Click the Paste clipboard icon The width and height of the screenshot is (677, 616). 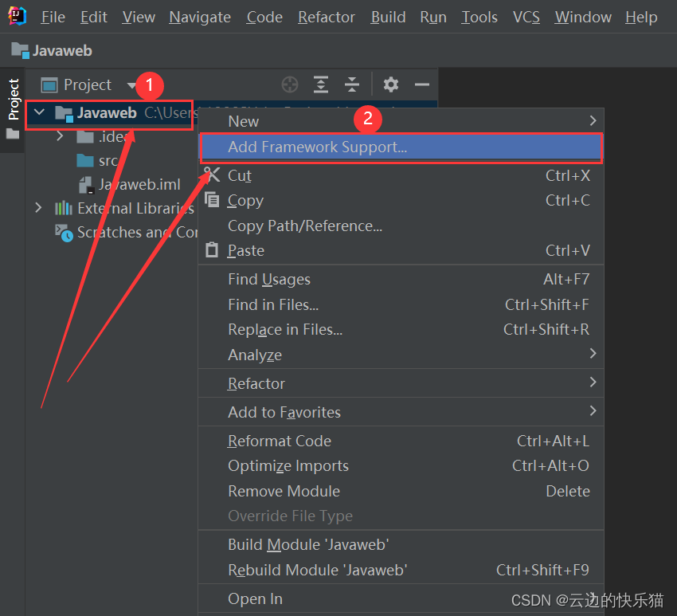(212, 250)
